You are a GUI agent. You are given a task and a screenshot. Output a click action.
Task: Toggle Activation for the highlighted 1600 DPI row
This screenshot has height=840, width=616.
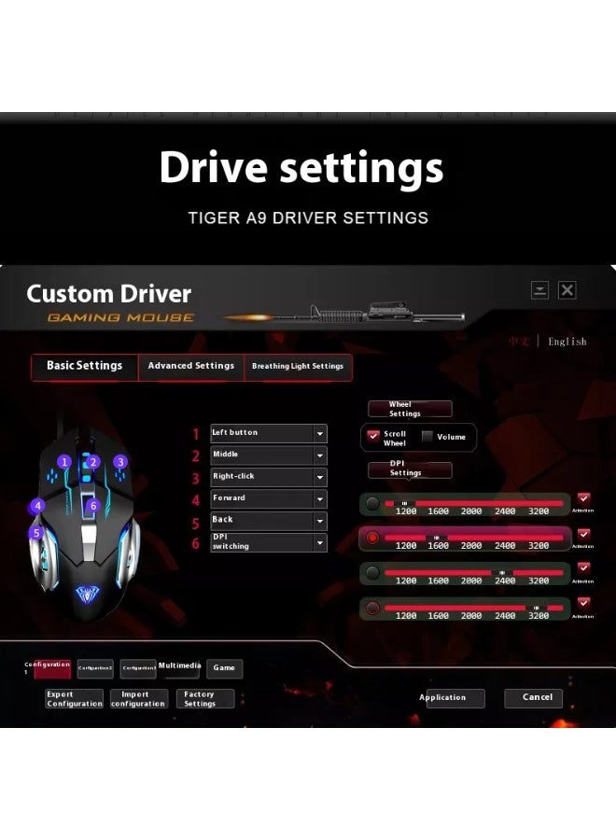(x=583, y=534)
